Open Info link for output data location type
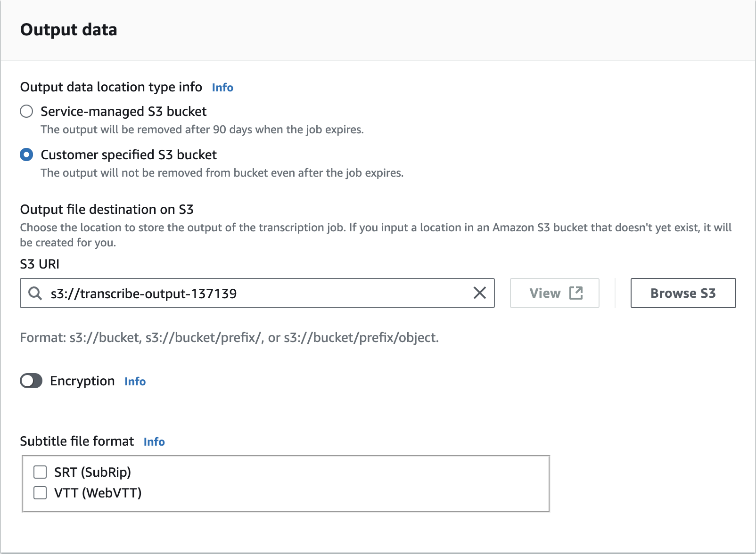This screenshot has width=756, height=554. point(222,88)
